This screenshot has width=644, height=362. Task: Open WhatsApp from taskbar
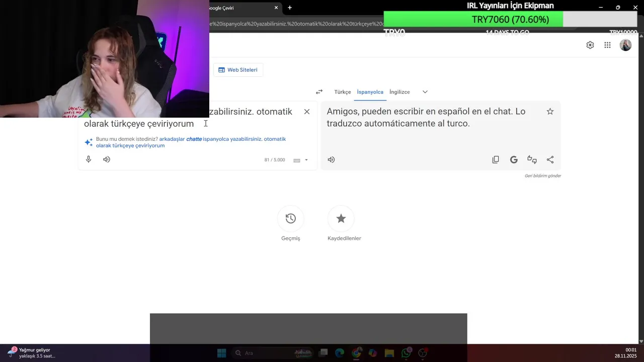point(406,353)
